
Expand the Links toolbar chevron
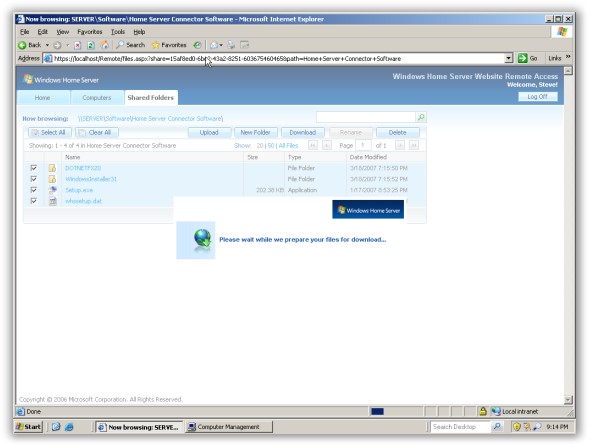[568, 57]
